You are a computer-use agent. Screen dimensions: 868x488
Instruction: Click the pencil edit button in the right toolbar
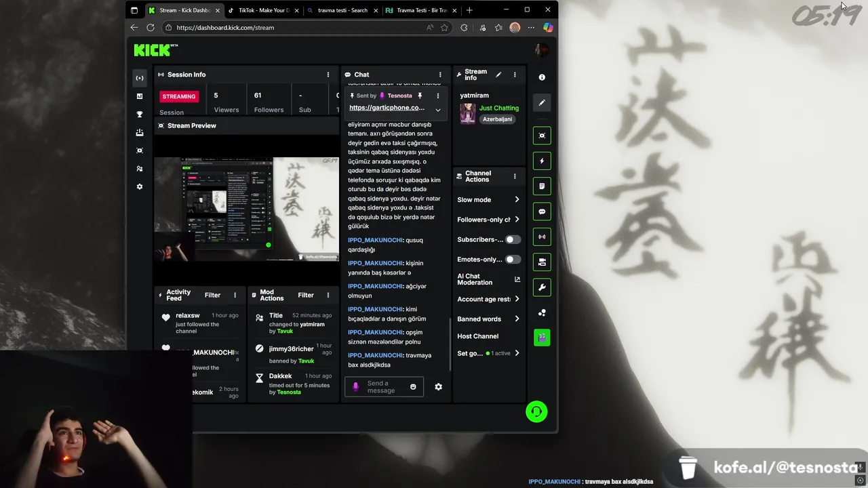(x=542, y=102)
